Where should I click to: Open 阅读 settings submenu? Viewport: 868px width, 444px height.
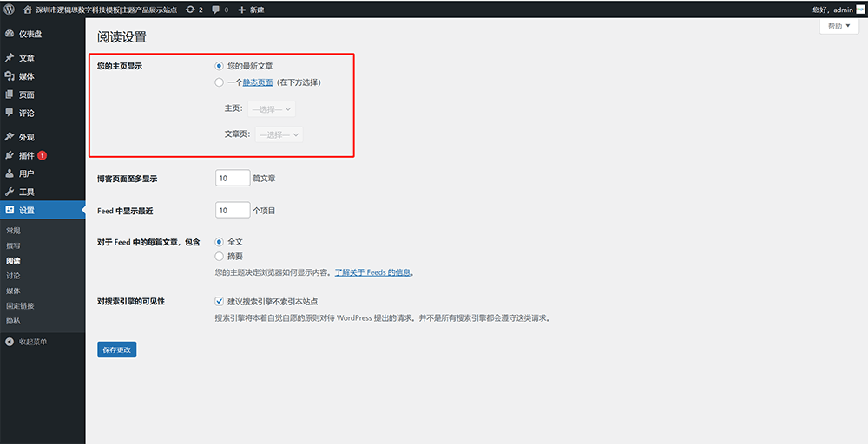pos(13,260)
